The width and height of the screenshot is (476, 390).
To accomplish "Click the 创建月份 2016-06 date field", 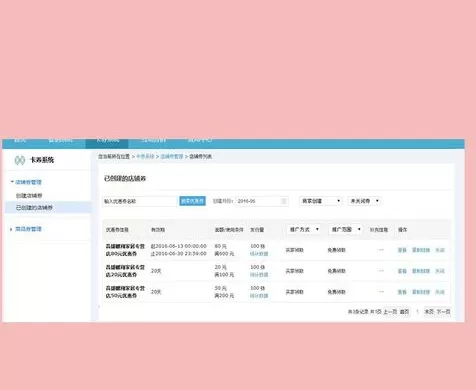I will (x=262, y=201).
